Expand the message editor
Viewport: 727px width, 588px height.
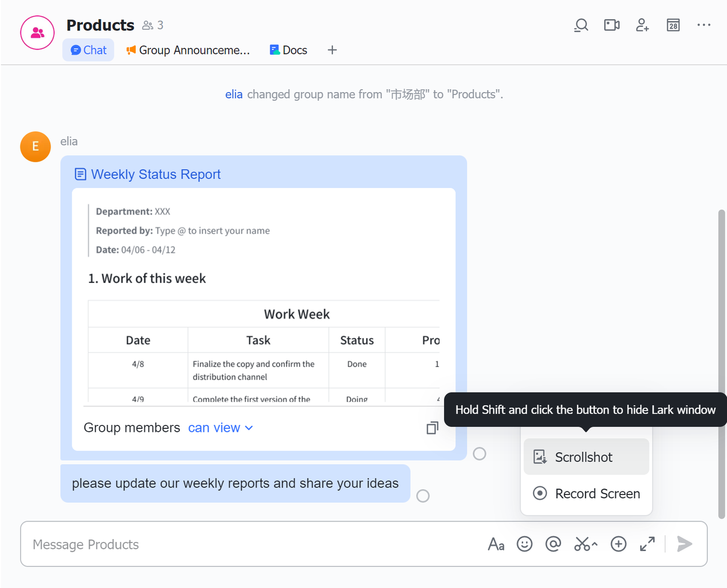coord(647,544)
